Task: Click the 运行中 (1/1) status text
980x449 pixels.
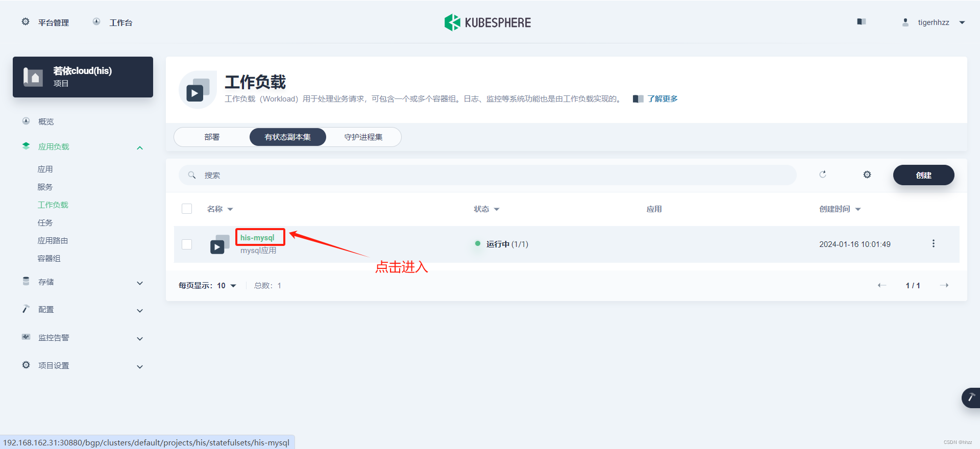Action: [x=507, y=244]
